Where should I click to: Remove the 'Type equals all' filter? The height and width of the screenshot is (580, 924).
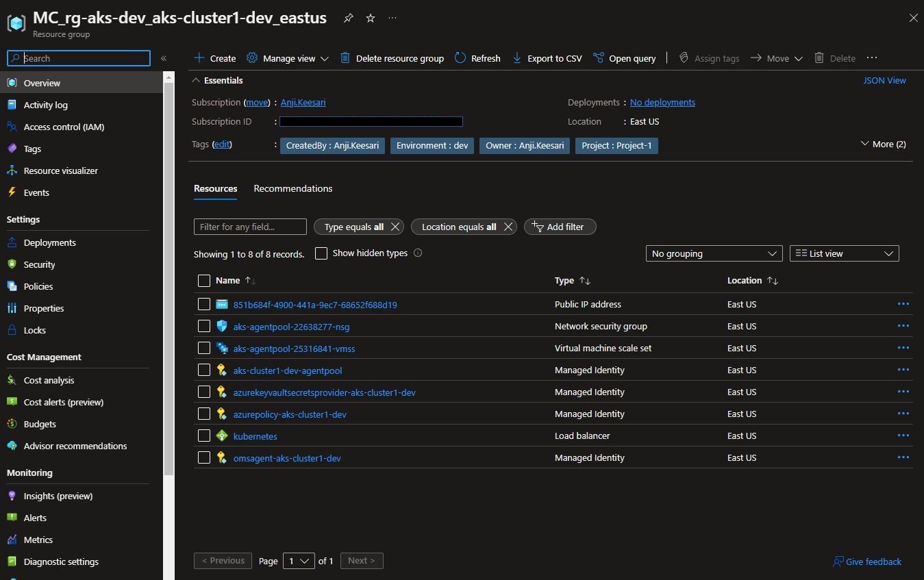(x=395, y=227)
